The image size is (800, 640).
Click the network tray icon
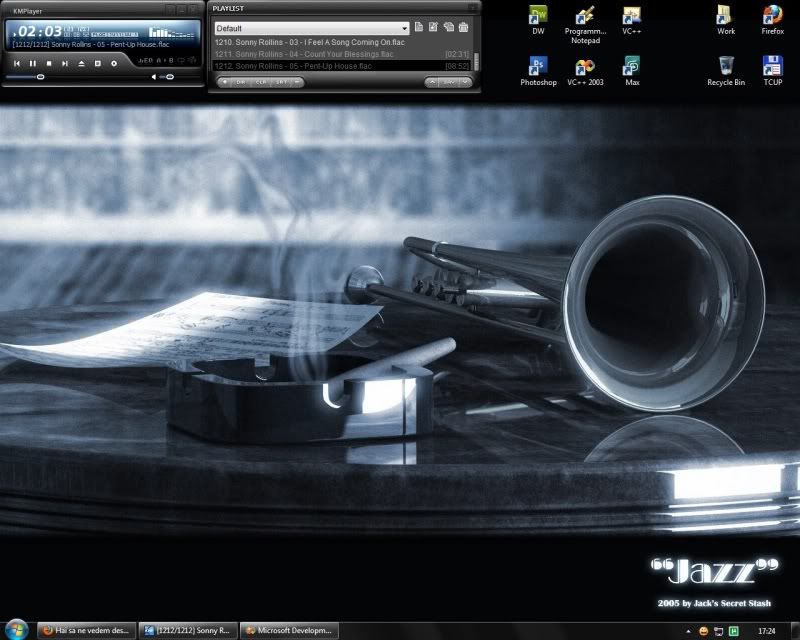pyautogui.click(x=718, y=631)
